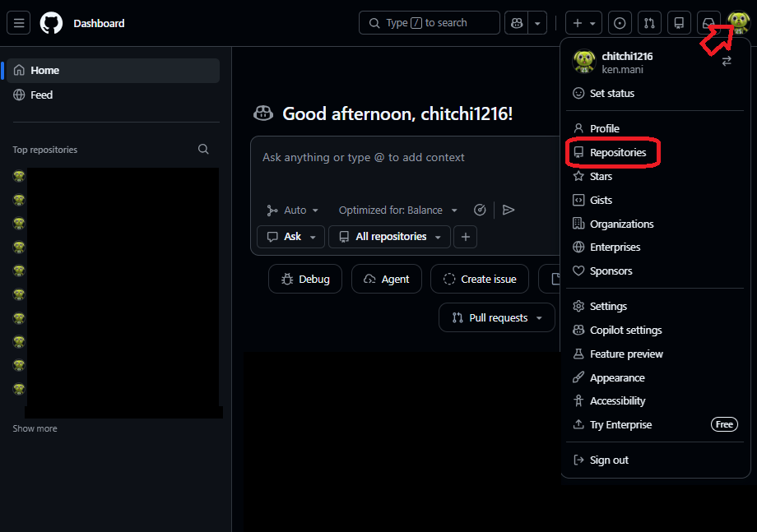The width and height of the screenshot is (757, 532).
Task: Click Try Enterprise in user menu
Action: (x=655, y=425)
